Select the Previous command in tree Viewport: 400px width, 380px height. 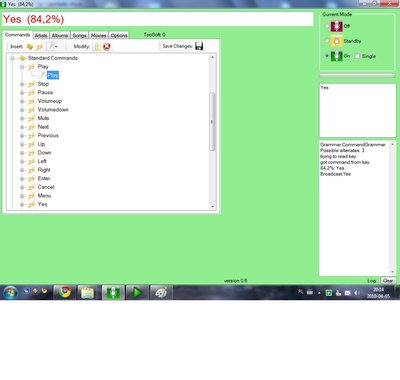click(48, 136)
